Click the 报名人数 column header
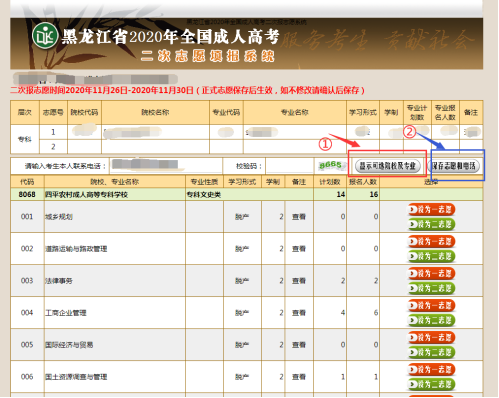499x398 pixels. [x=363, y=182]
